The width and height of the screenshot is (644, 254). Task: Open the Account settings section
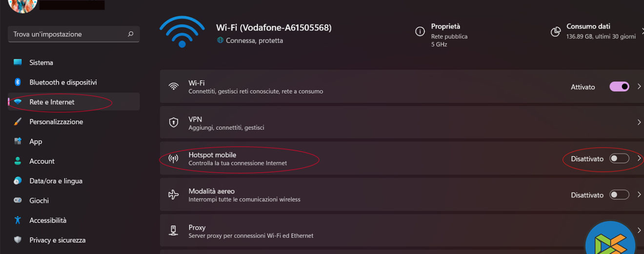pyautogui.click(x=42, y=161)
